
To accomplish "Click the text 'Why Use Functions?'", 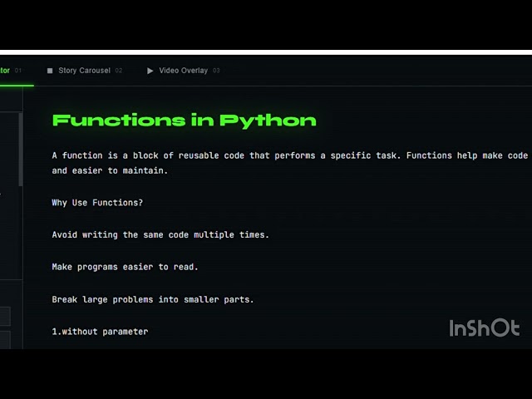I will click(97, 203).
